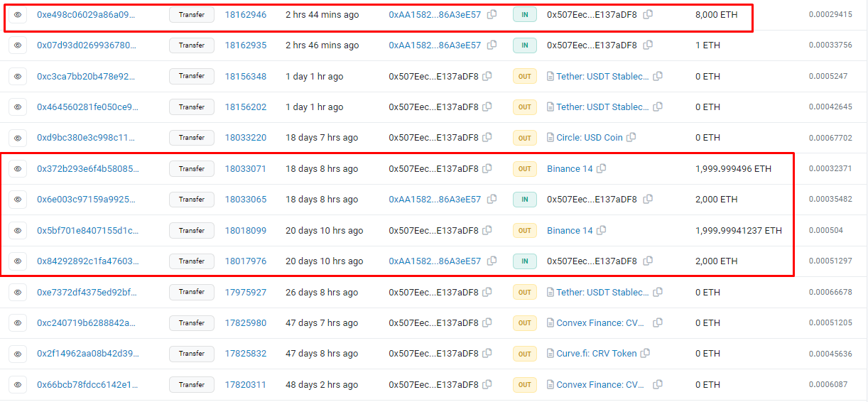This screenshot has height=402, width=868.
Task: Copy Binance 14 address in block 18018099 row
Action: (x=601, y=231)
